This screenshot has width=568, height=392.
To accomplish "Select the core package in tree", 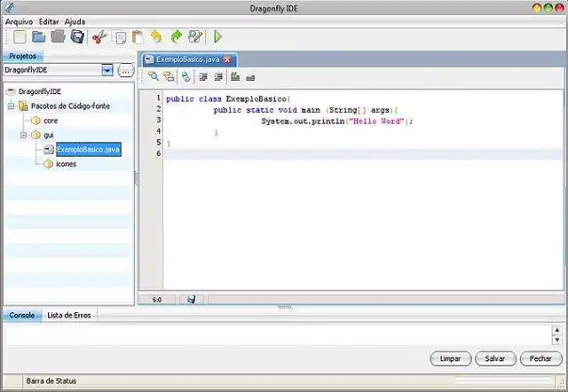I will tap(51, 121).
